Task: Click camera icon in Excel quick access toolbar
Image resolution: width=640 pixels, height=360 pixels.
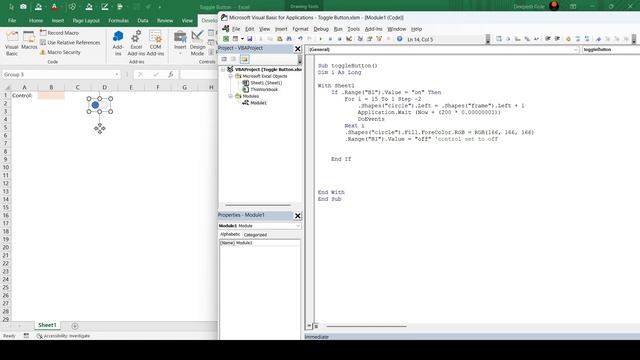Action: (x=23, y=7)
